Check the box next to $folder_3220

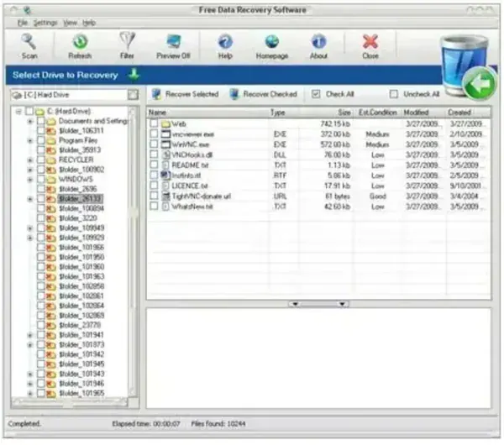pyautogui.click(x=41, y=218)
